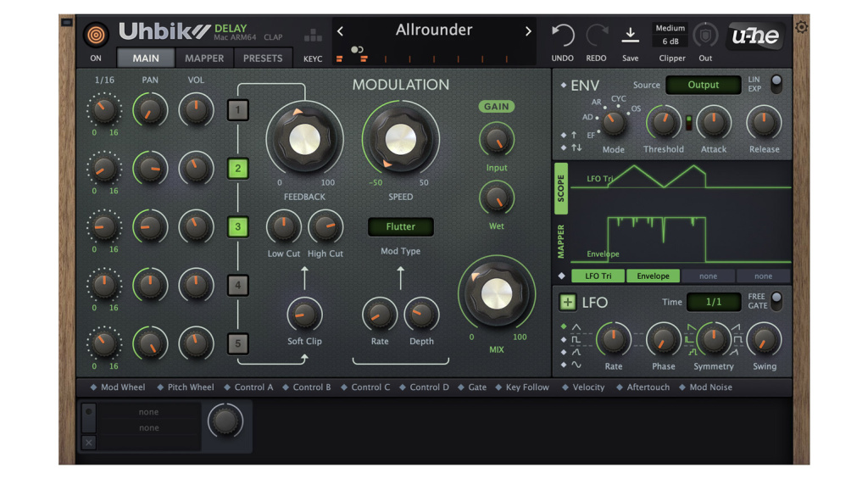
Task: Toggle delay tap 2 button
Action: point(238,169)
